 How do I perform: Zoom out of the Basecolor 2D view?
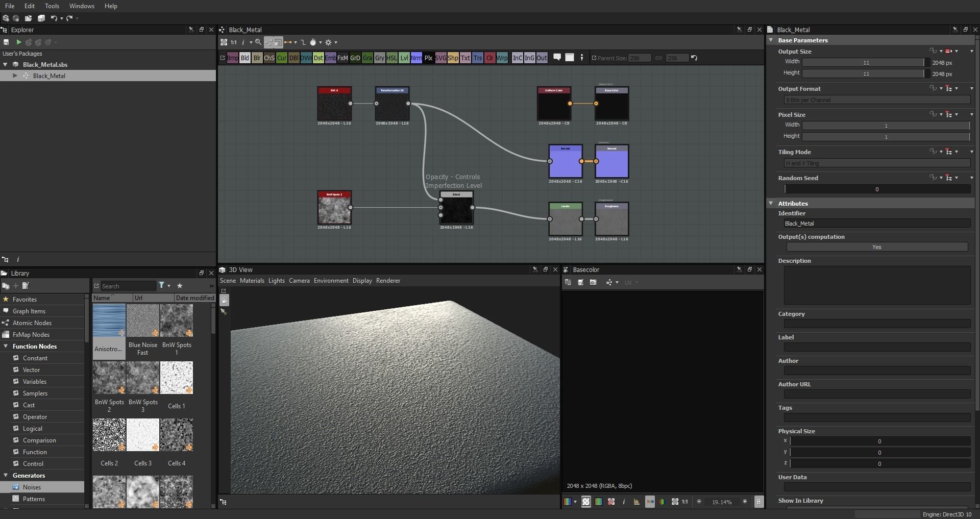pos(699,502)
